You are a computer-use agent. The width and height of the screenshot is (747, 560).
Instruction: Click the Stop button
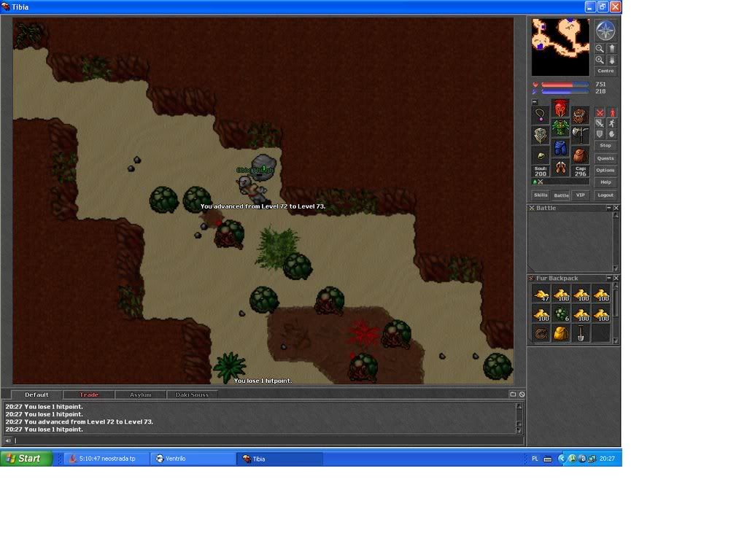[605, 146]
